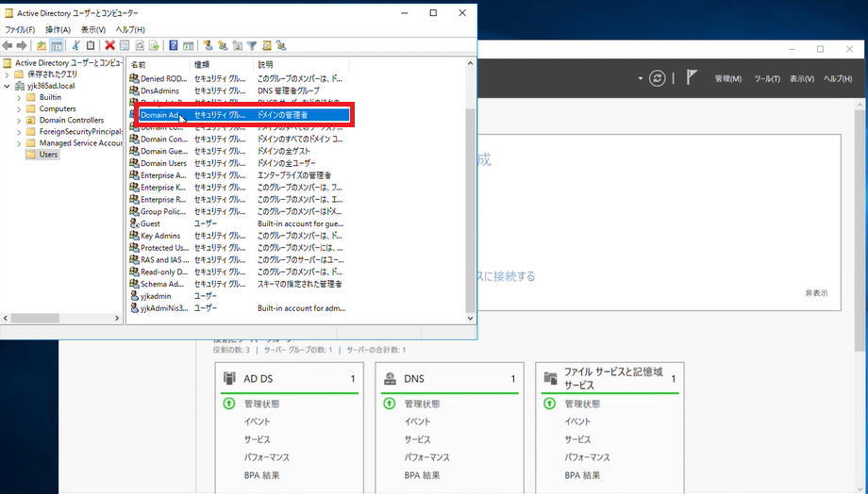Open Help with blue question mark icon
This screenshot has width=868, height=494.
174,45
